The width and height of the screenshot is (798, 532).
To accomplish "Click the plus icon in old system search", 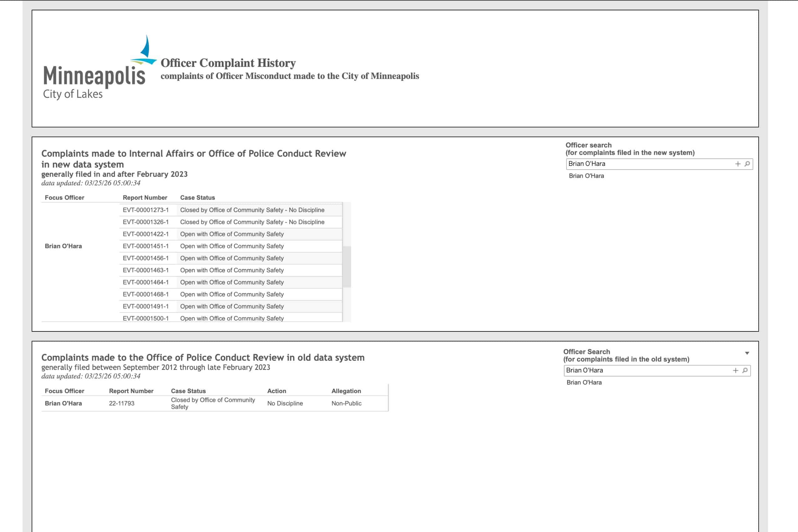I will click(735, 371).
